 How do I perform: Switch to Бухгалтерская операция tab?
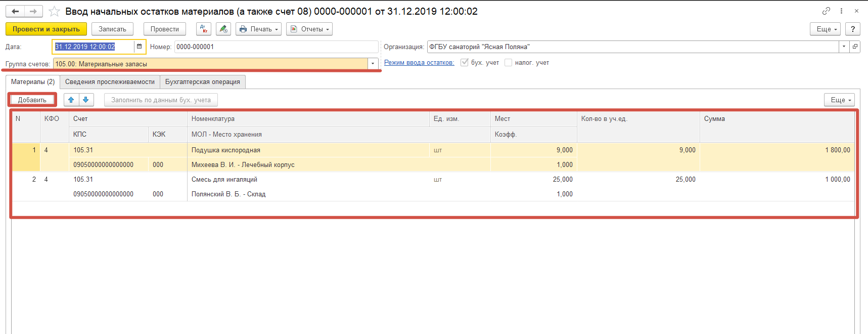click(x=202, y=81)
